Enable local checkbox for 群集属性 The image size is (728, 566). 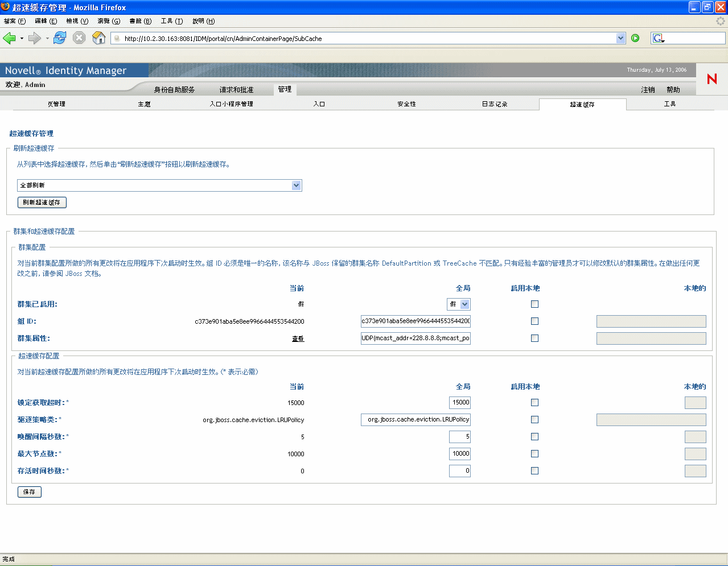(534, 338)
